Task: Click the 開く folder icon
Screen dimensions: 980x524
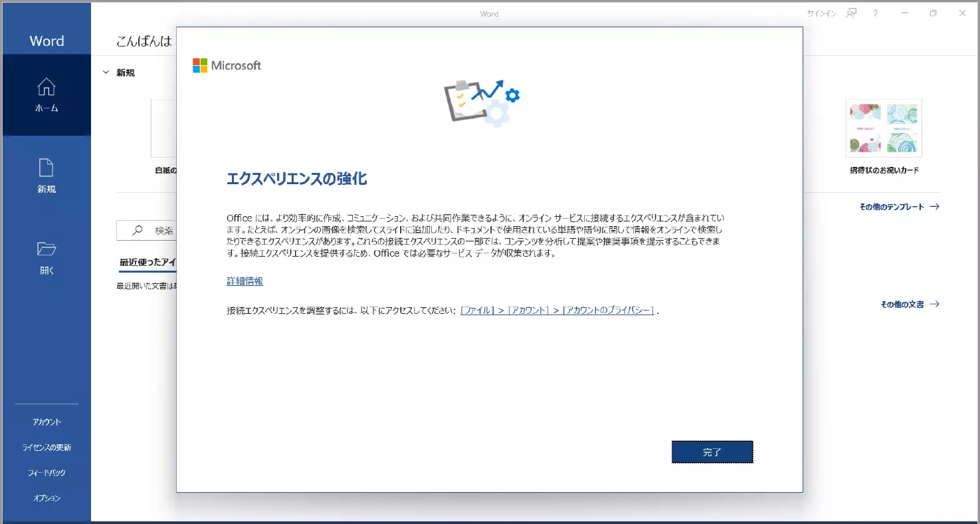Action: [x=47, y=249]
